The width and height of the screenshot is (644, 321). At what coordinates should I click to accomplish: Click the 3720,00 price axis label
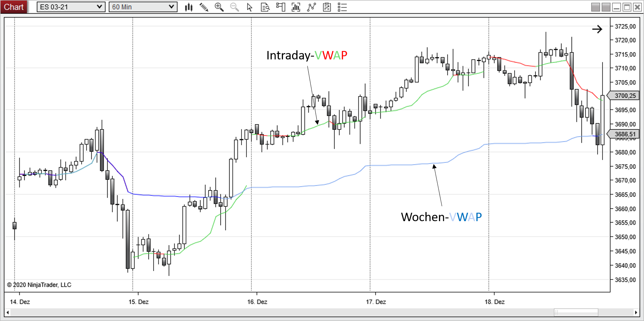point(625,40)
